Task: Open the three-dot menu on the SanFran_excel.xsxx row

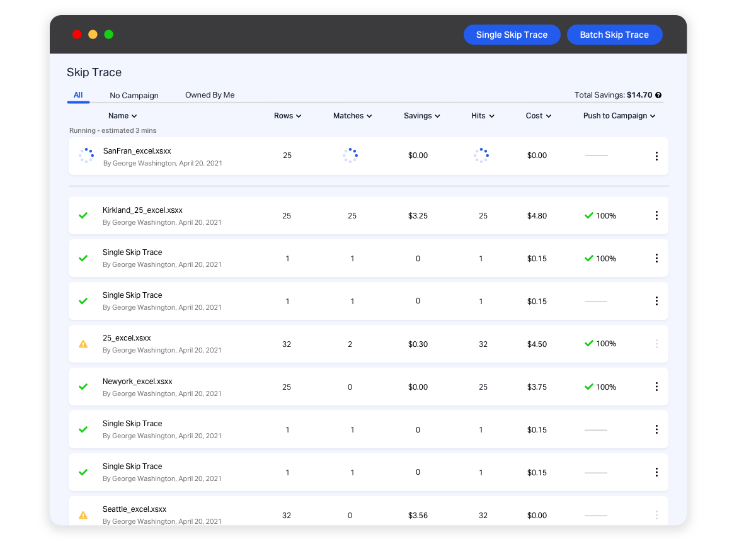Action: (x=656, y=155)
